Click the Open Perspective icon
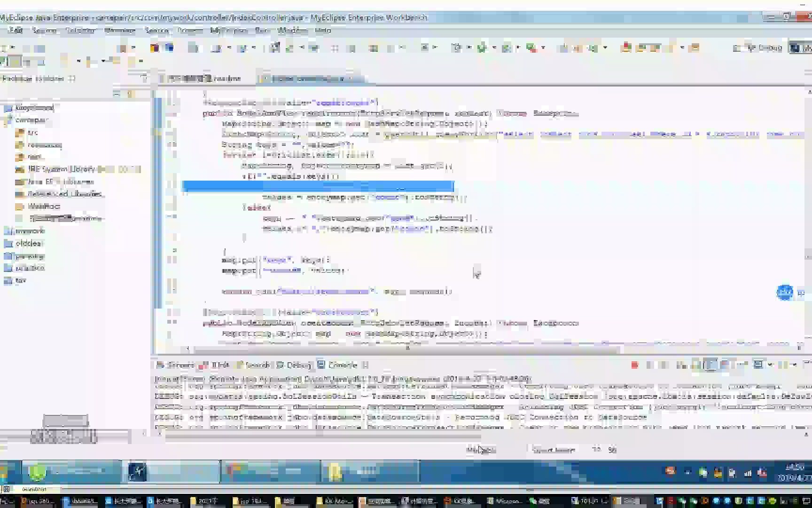This screenshot has width=812, height=508. pos(736,48)
